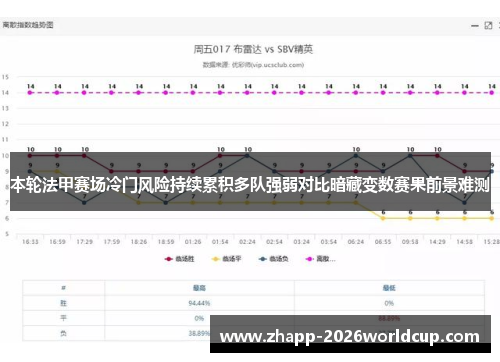500x362 pixels.
Task: Select the yellow 6 point at 09:58
Action: click(x=410, y=218)
